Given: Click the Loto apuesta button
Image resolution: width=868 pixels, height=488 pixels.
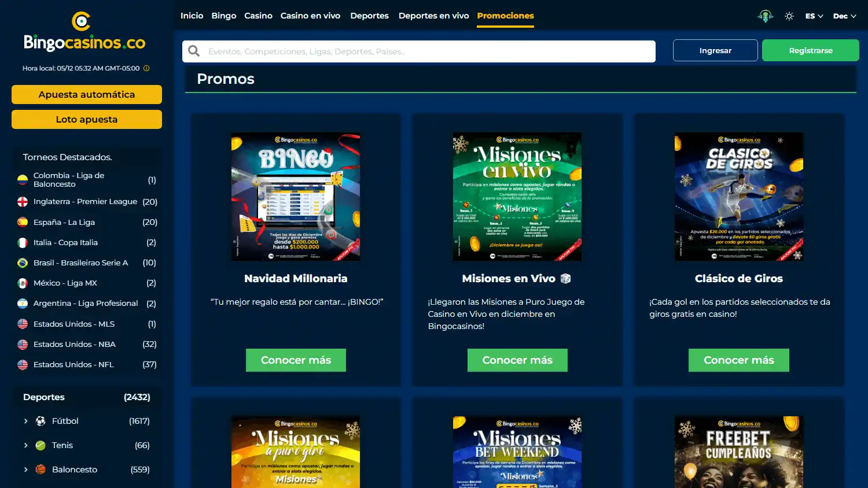Looking at the screenshot, I should (x=87, y=119).
